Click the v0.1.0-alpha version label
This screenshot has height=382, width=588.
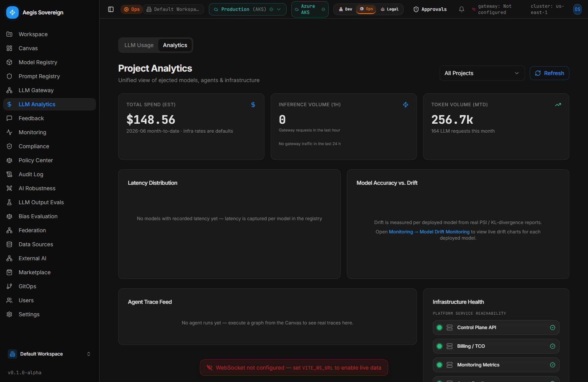coord(24,373)
